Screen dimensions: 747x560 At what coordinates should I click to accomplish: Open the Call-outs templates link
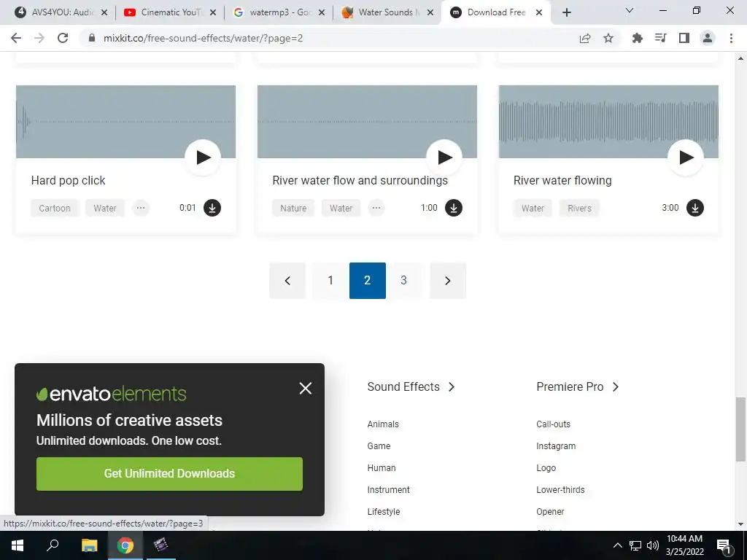pyautogui.click(x=553, y=424)
